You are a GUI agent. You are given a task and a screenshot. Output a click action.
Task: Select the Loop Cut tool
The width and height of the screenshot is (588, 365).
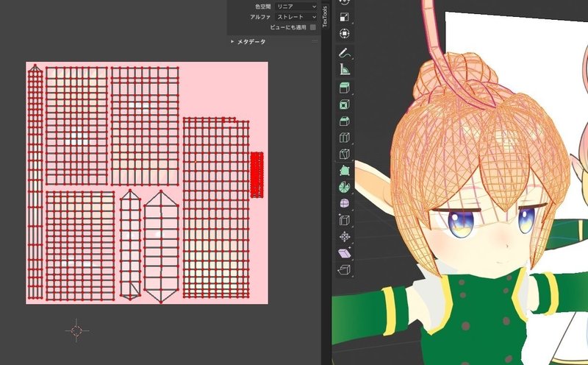click(x=344, y=138)
